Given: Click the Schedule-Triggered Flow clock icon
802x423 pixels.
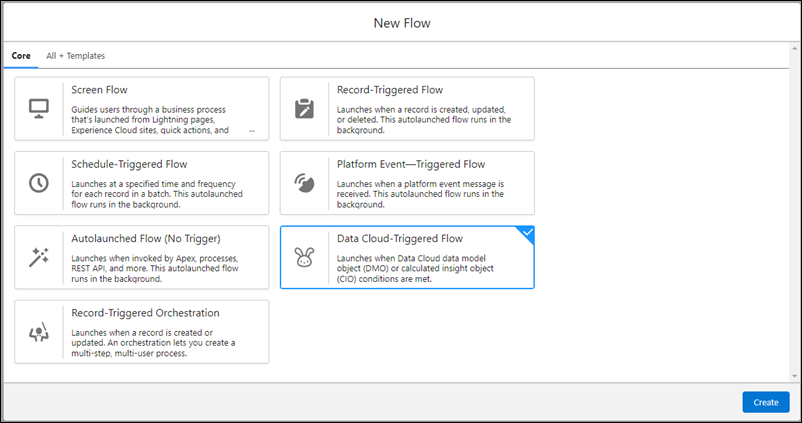Looking at the screenshot, I should [39, 183].
